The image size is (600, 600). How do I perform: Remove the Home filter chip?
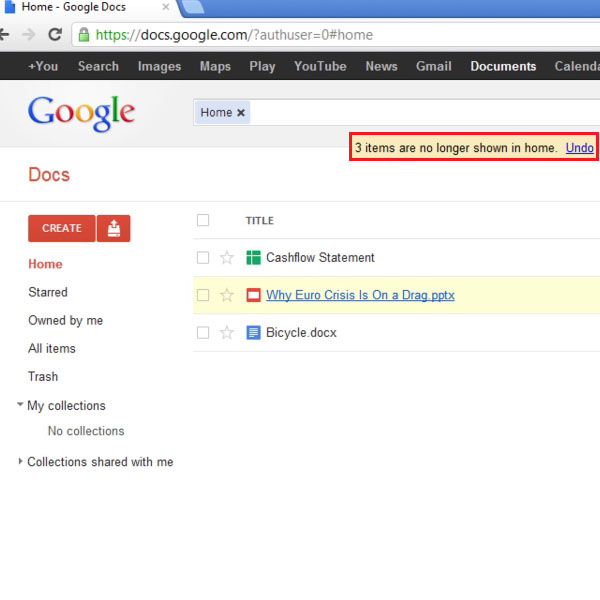click(241, 112)
